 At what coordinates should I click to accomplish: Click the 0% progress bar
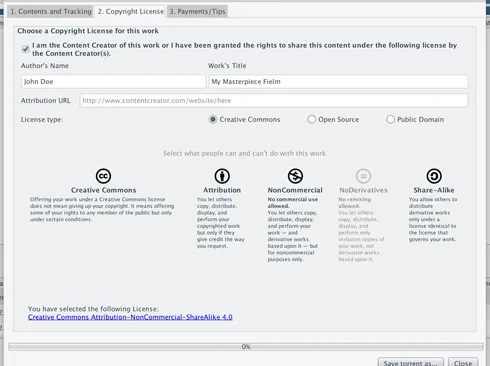(x=246, y=347)
